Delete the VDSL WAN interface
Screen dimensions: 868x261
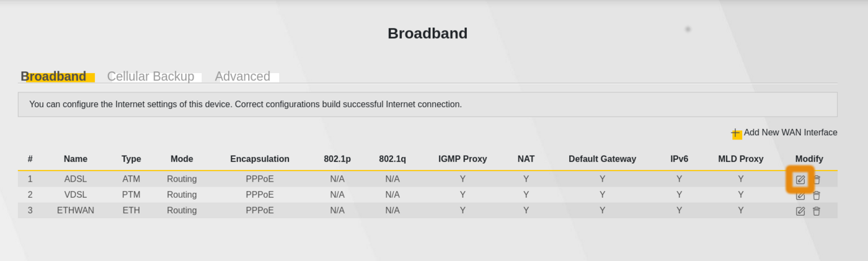817,195
